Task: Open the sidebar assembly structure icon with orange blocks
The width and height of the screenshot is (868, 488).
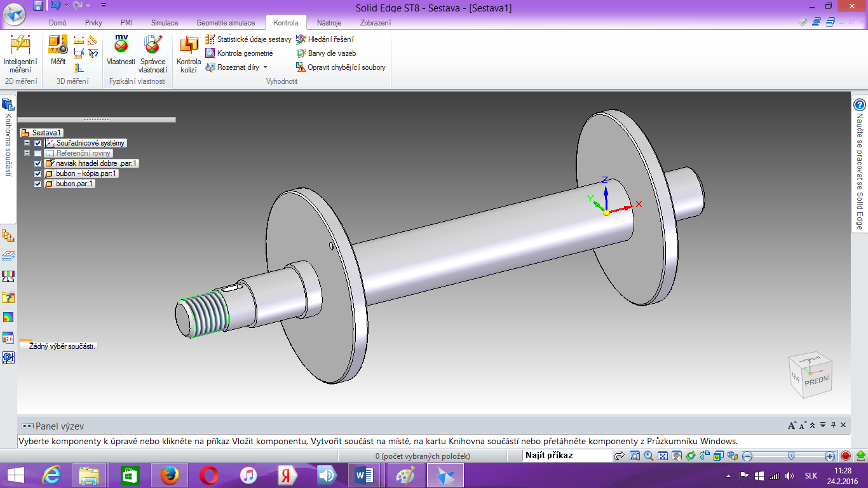Action: click(8, 236)
